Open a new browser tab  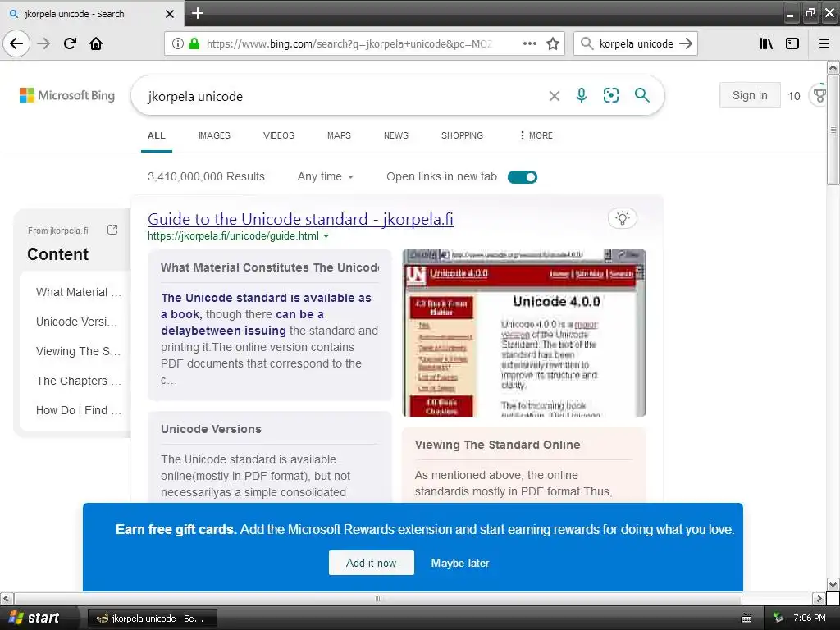(198, 13)
